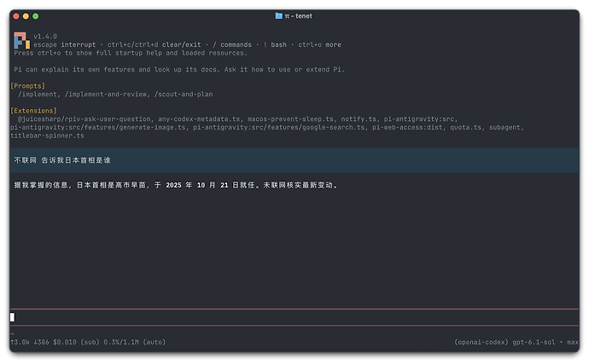Click the "gpt-6.1-sol" model name
This screenshot has height=364, width=589.
click(x=534, y=342)
